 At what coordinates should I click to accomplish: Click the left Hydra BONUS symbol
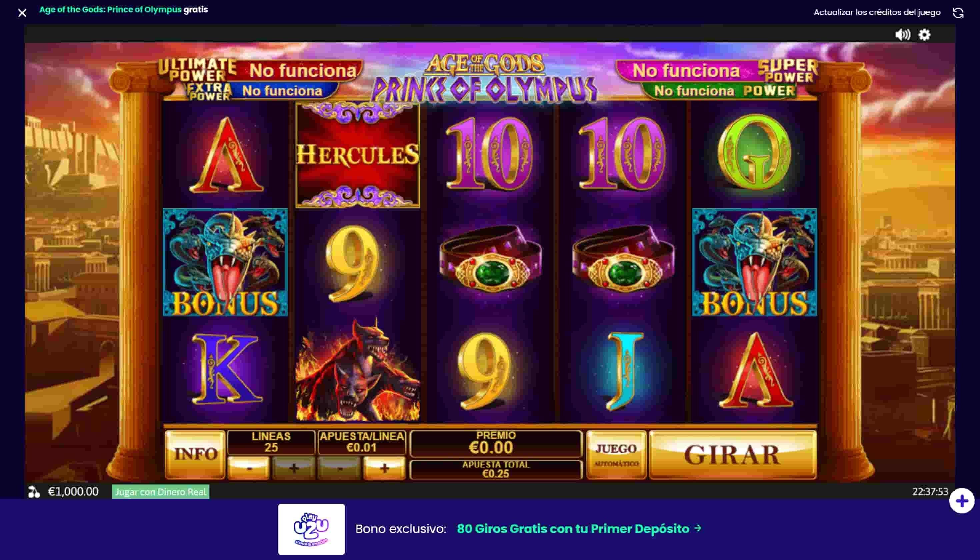[225, 262]
